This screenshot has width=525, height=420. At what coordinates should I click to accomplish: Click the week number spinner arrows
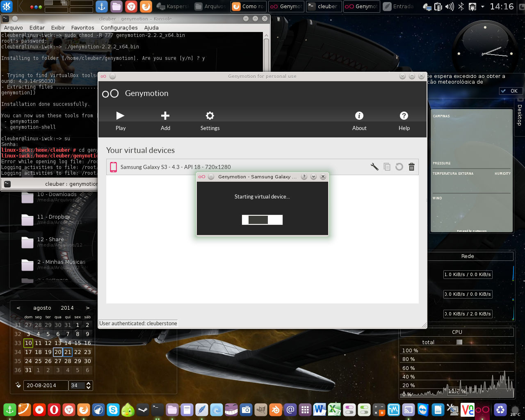tap(89, 386)
